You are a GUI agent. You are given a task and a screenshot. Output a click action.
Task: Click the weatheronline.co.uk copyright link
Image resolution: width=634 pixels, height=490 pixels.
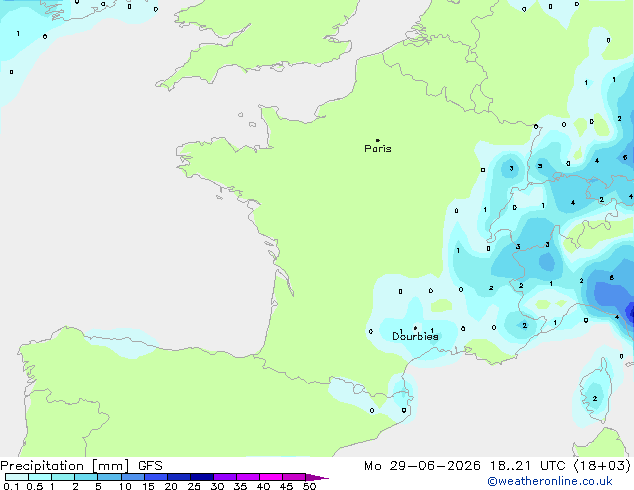pyautogui.click(x=550, y=481)
